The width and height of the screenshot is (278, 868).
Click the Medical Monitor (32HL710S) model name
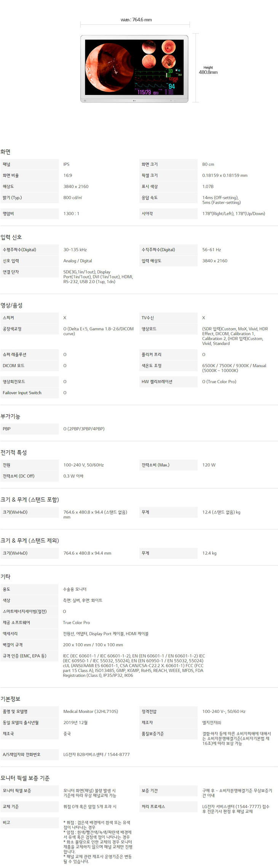tap(91, 711)
